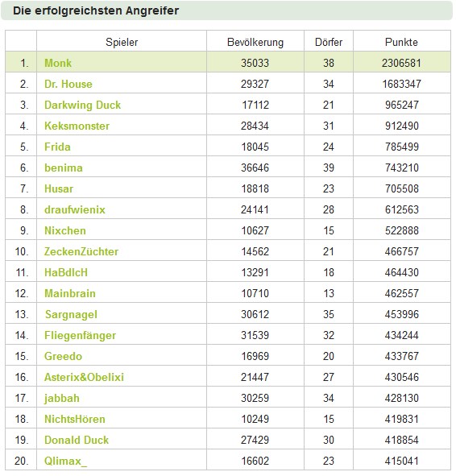Screen dimensions: 456x476
Task: Click Fliegenfänger in the ranking
Action: pyautogui.click(x=80, y=335)
